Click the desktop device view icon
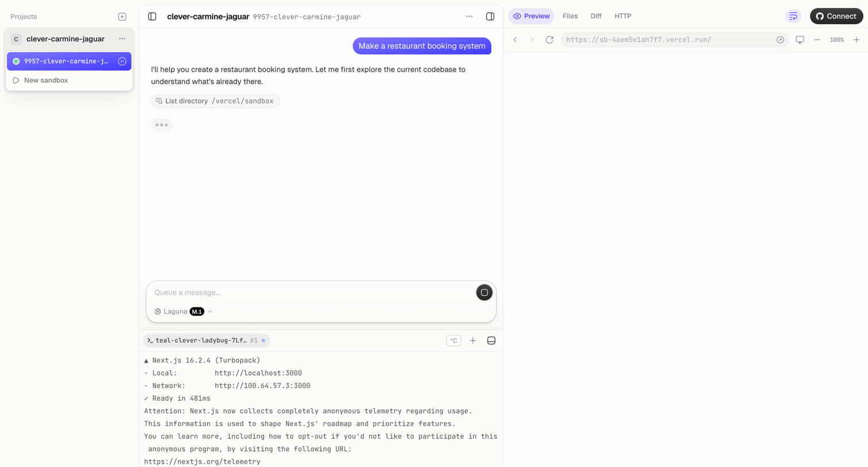The height and width of the screenshot is (467, 868). pos(800,40)
